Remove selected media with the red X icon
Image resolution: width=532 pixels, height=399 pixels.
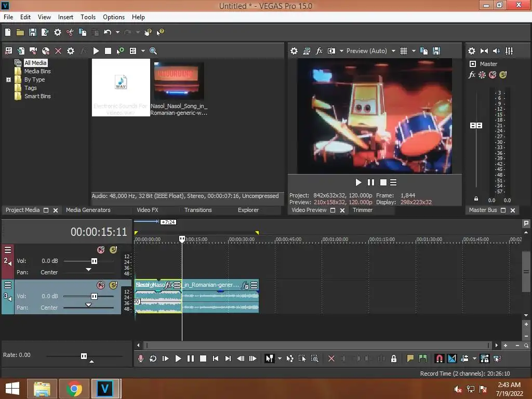click(x=58, y=51)
